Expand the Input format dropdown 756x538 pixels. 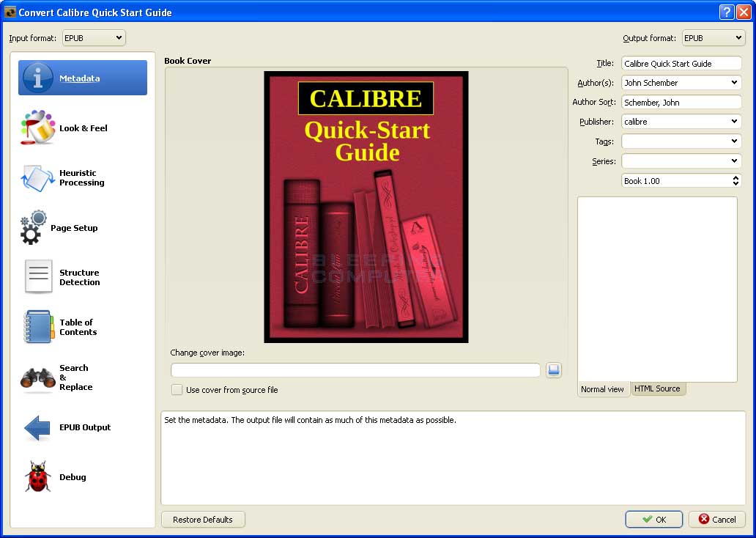pyautogui.click(x=93, y=37)
